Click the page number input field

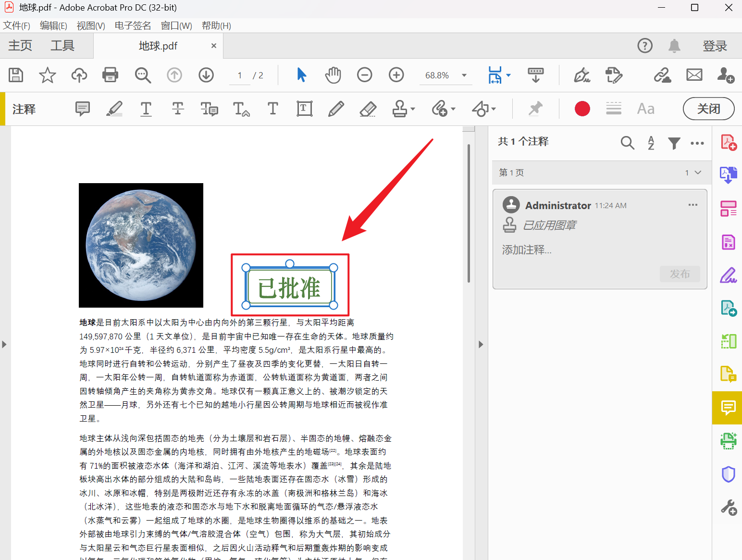(239, 75)
